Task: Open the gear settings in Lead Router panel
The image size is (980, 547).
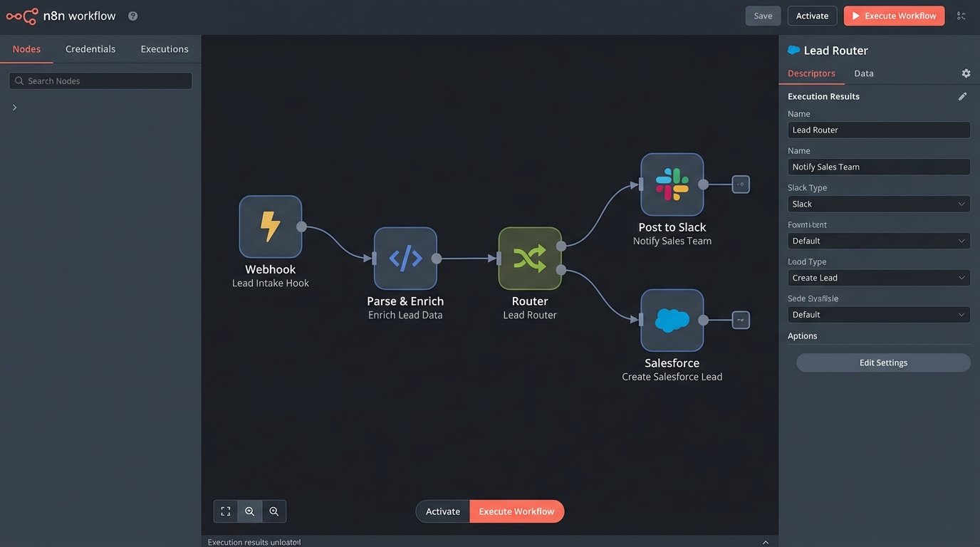Action: point(966,73)
